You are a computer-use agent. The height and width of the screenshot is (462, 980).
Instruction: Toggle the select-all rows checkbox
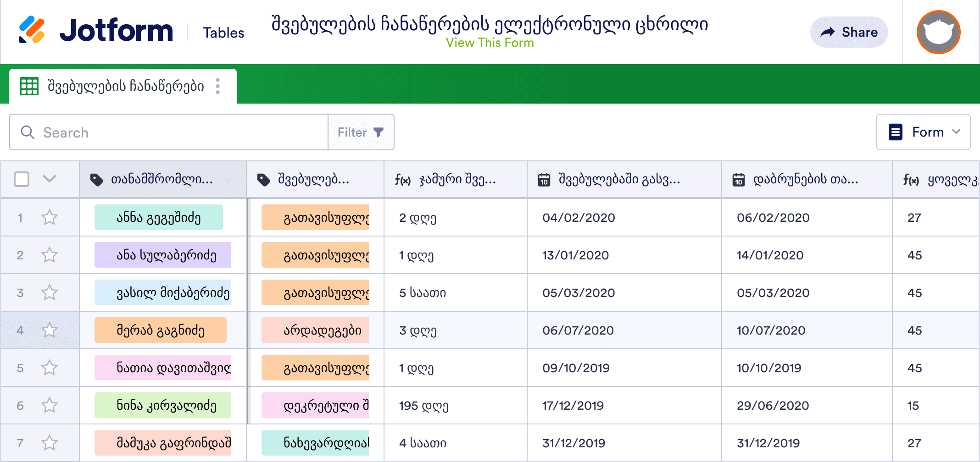click(22, 179)
